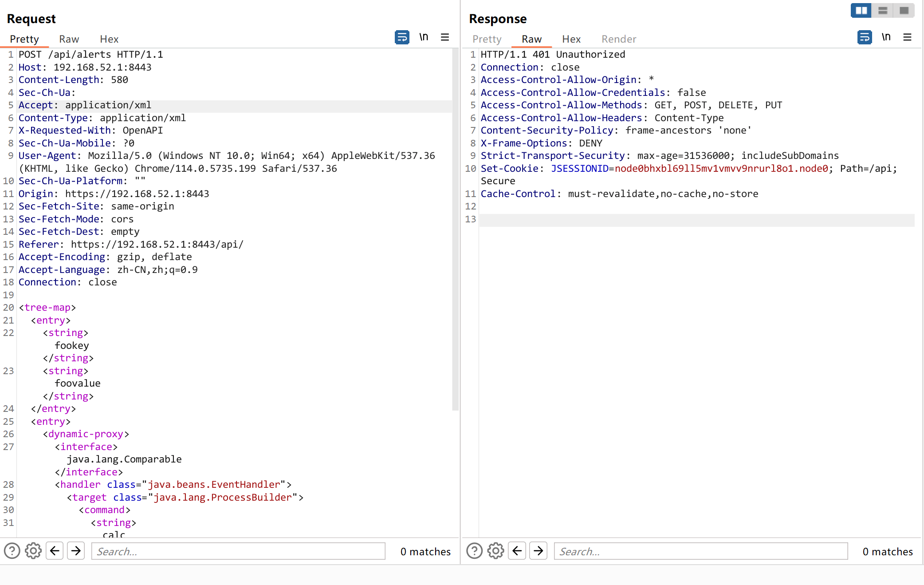924x585 pixels.
Task: Select the Request Raw tab
Action: 69,39
